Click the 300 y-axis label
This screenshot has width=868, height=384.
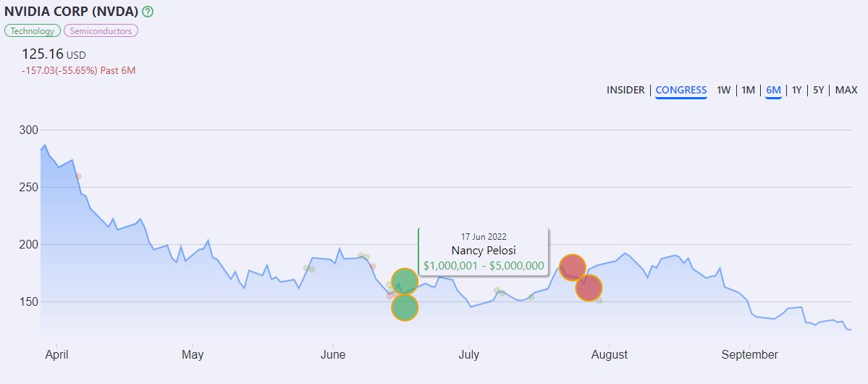[28, 130]
